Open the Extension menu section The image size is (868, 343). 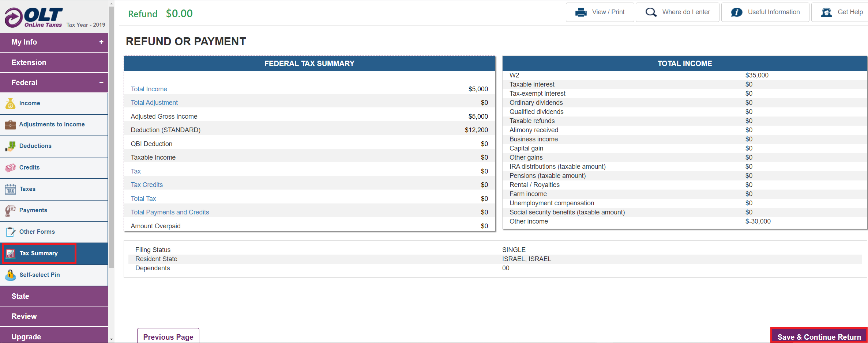point(54,62)
